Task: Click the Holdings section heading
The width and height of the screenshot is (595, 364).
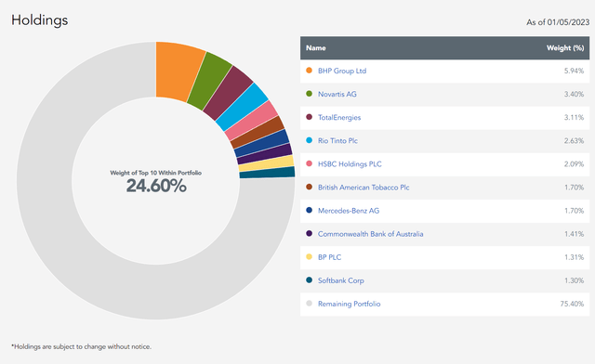Action: [39, 20]
